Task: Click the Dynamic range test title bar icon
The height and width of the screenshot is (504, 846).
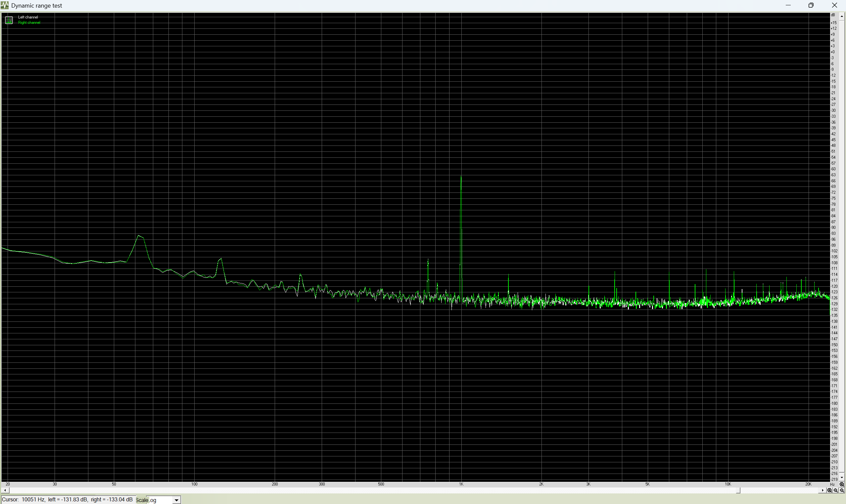Action: tap(5, 5)
